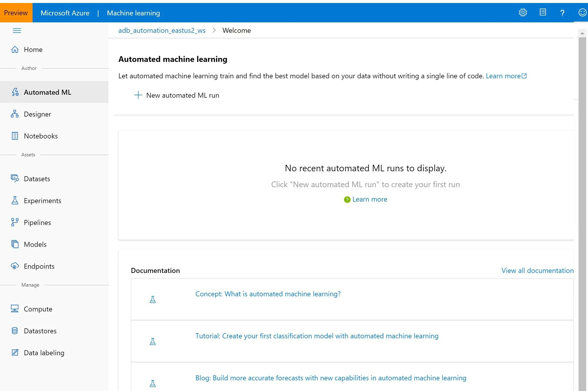This screenshot has height=391, width=588.
Task: Open the Notebooks section
Action: pyautogui.click(x=41, y=136)
